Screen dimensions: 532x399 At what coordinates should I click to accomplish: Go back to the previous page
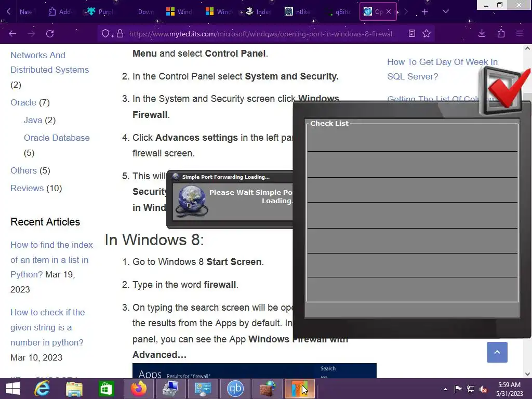(12, 34)
